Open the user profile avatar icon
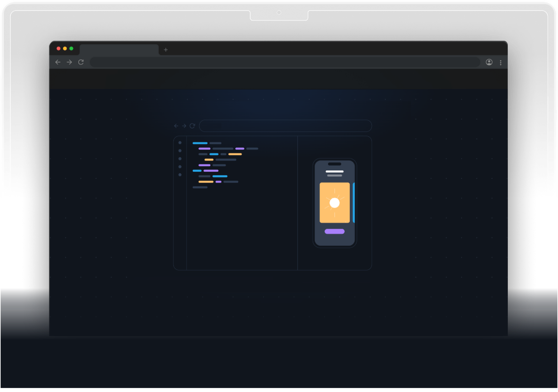 489,62
